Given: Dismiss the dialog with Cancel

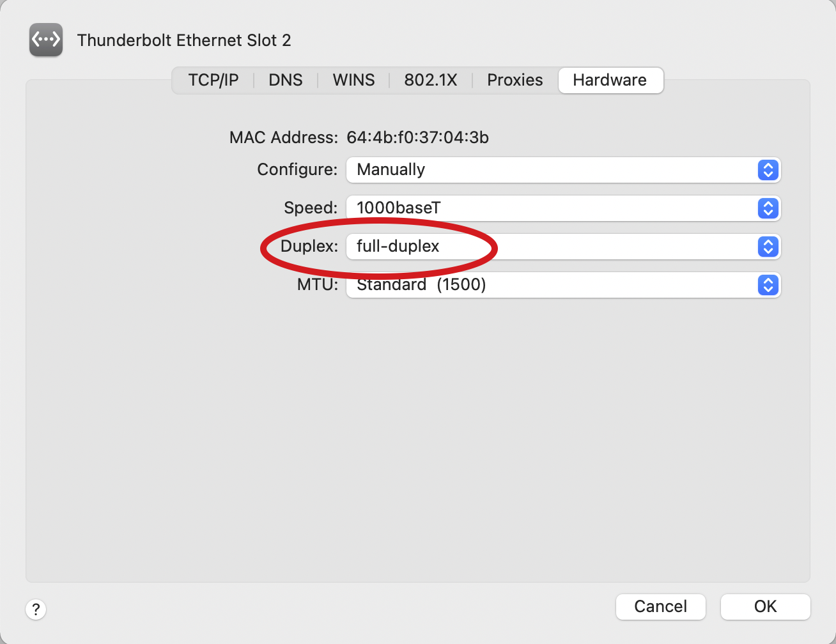Looking at the screenshot, I should [661, 606].
